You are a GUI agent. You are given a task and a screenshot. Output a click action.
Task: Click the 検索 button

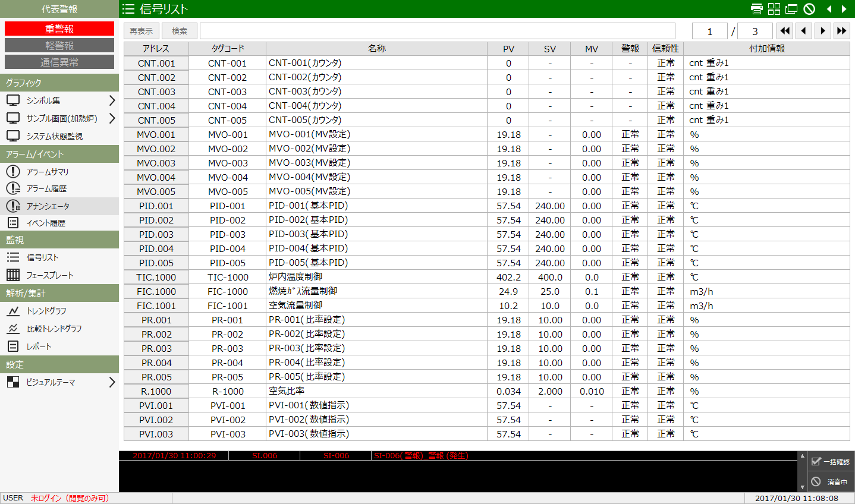180,31
